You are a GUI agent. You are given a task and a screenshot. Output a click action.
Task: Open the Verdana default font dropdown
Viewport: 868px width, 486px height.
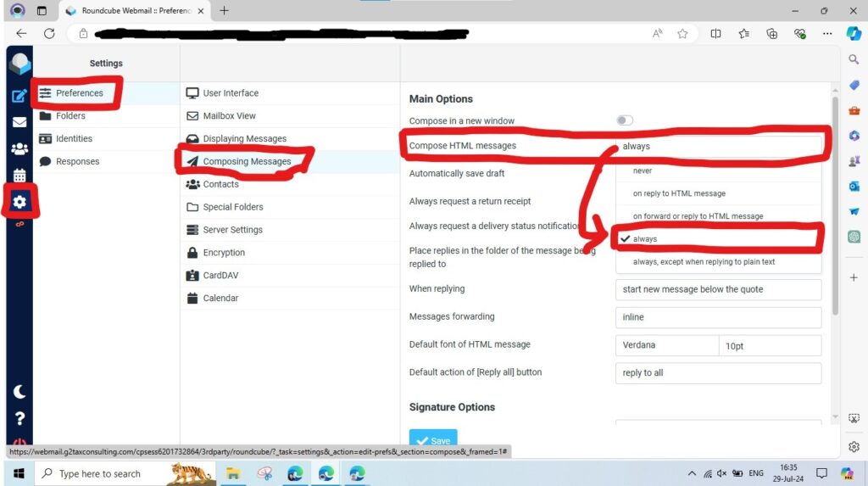[667, 345]
